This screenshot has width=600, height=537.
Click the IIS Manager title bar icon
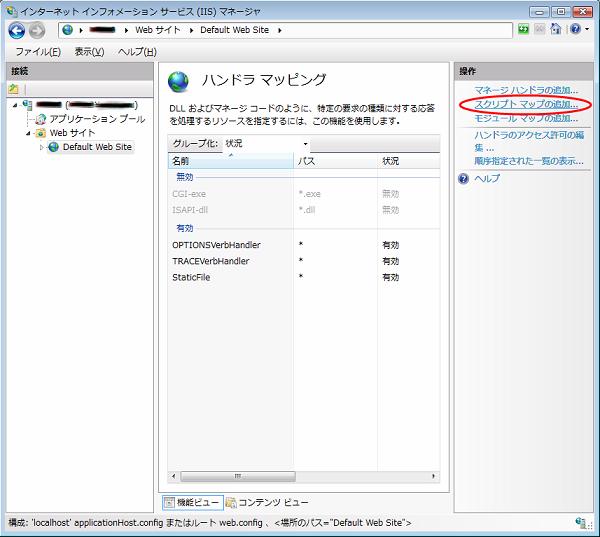12,11
